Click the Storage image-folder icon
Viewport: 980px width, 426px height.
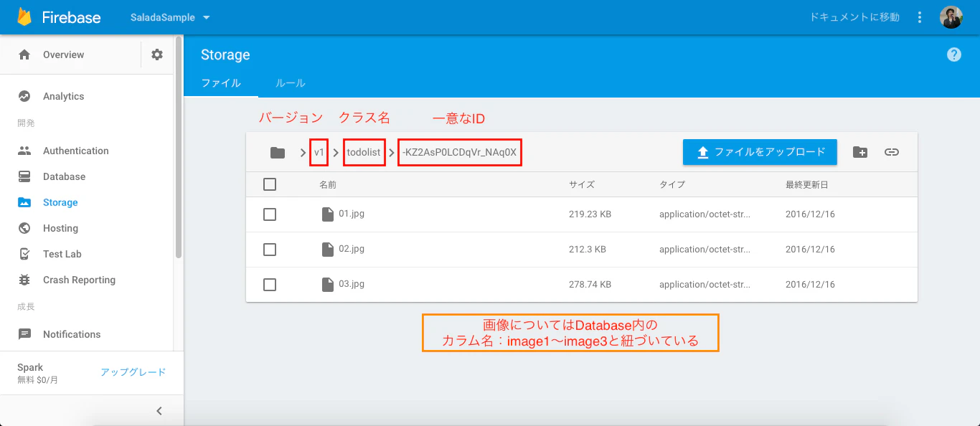[x=24, y=202]
